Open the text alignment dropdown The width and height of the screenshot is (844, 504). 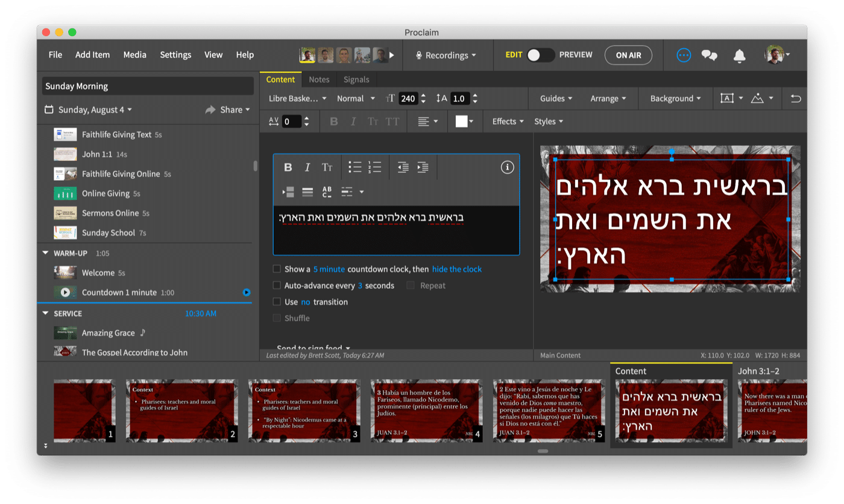427,121
